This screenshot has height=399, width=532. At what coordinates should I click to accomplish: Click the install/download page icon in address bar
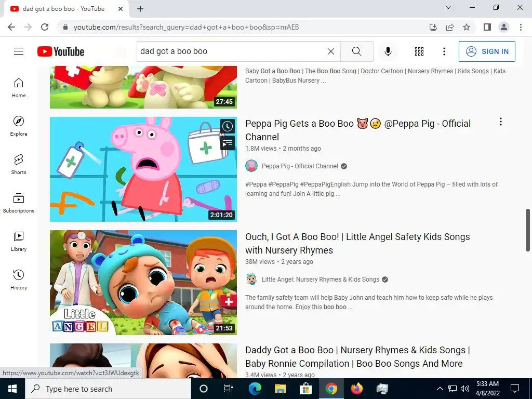433,27
